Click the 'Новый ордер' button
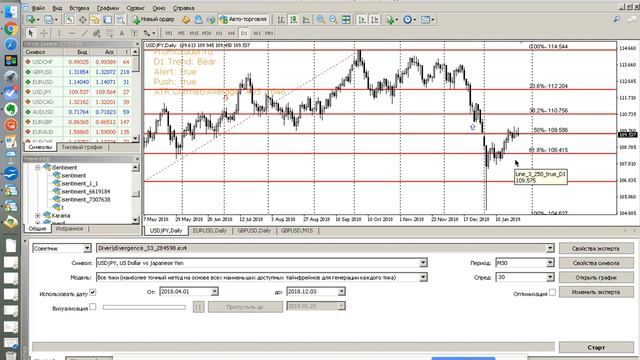 [x=153, y=19]
